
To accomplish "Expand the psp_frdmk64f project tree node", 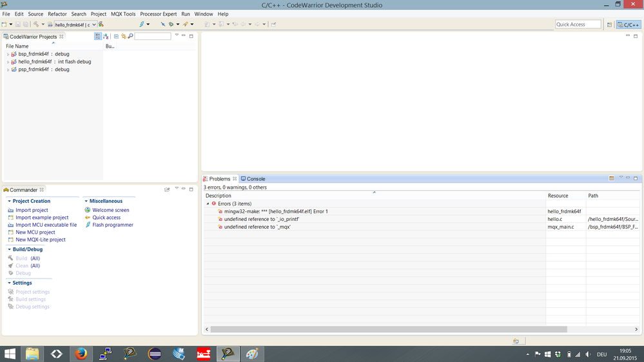I will click(8, 70).
